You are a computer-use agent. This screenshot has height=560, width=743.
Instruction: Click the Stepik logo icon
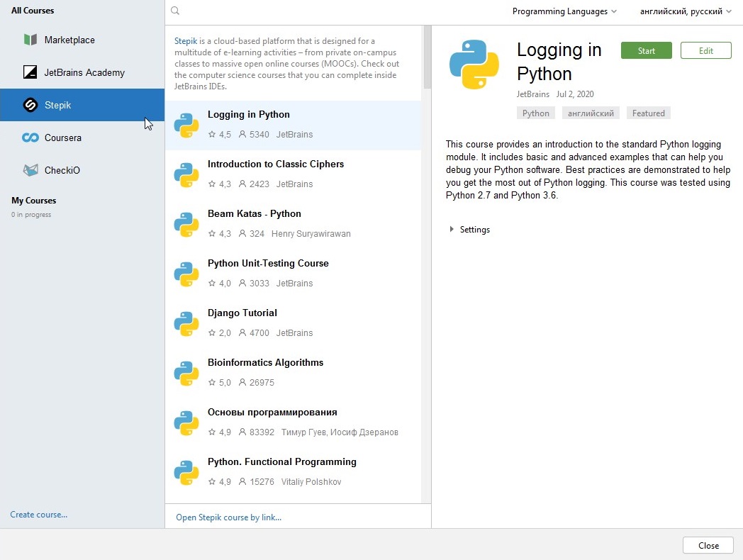point(30,105)
